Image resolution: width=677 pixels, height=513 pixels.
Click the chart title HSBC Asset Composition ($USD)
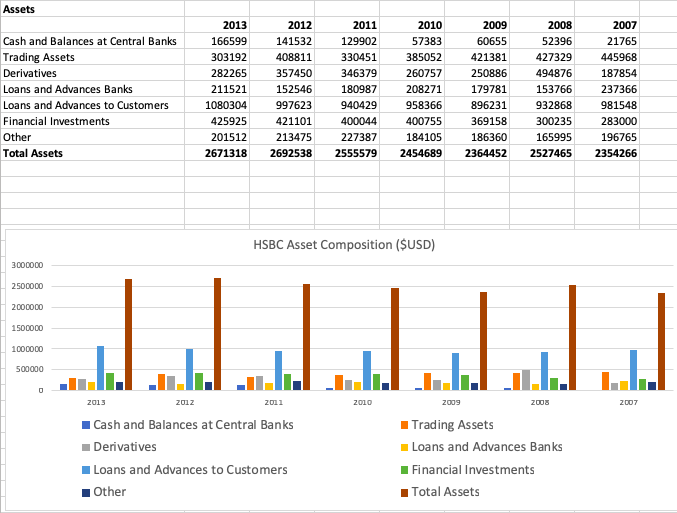click(x=344, y=245)
